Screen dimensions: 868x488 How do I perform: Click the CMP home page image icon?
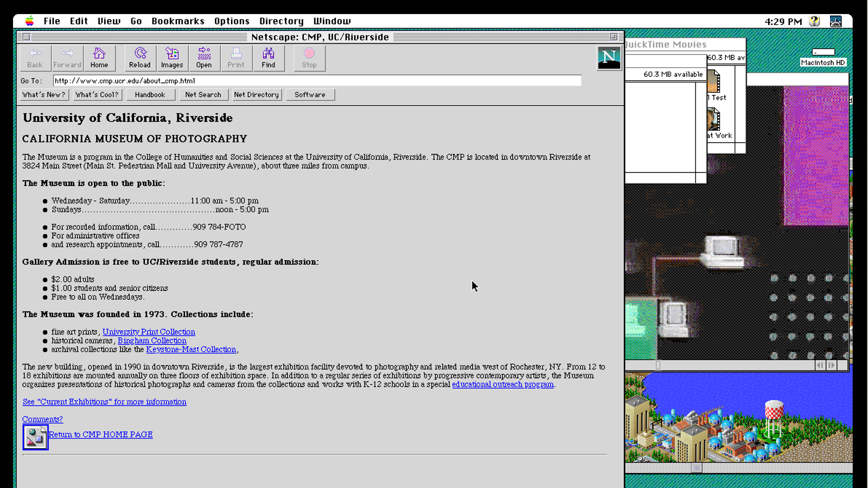coord(35,437)
